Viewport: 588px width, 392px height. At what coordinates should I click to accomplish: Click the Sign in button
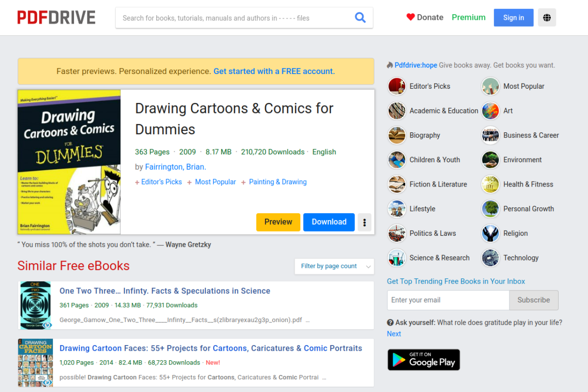click(x=514, y=17)
